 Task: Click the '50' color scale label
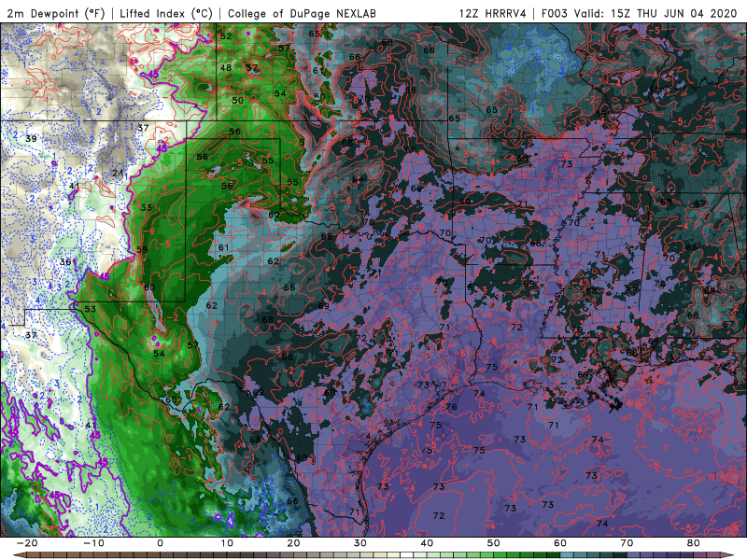point(494,543)
